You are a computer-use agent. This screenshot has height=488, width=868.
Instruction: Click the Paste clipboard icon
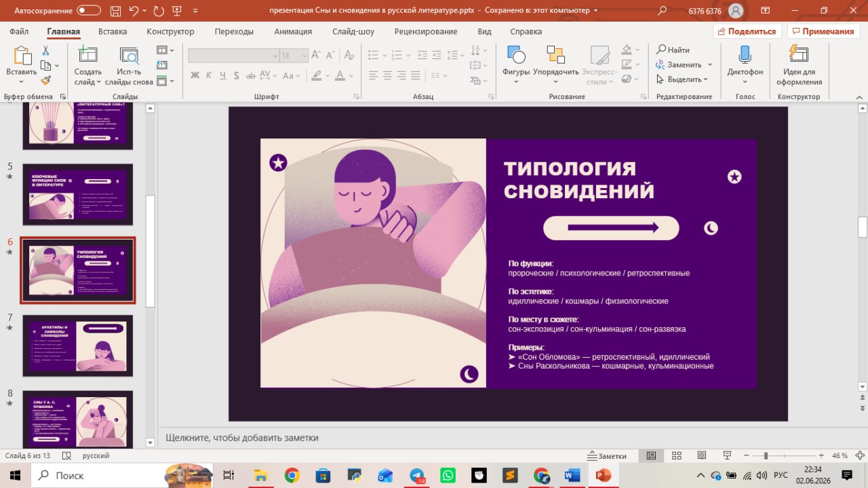[22, 56]
